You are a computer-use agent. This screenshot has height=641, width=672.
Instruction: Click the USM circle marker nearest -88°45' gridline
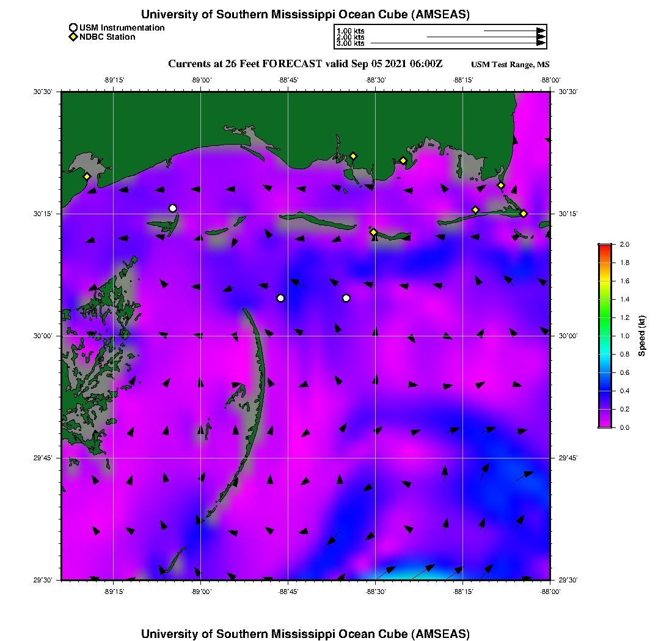coord(280,298)
